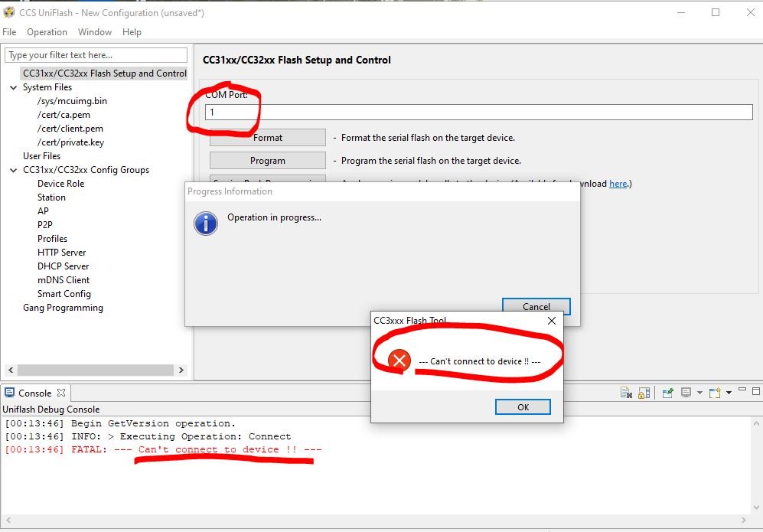Open the Open Console dropdown arrow

coord(729,393)
